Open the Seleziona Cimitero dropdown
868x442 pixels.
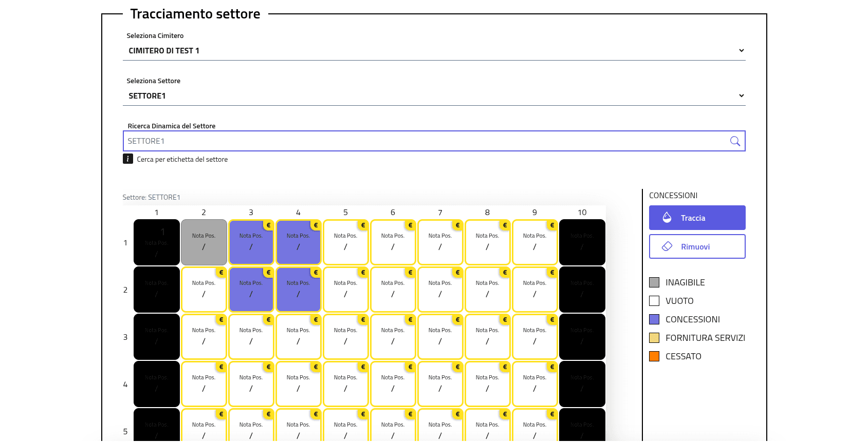(x=434, y=51)
